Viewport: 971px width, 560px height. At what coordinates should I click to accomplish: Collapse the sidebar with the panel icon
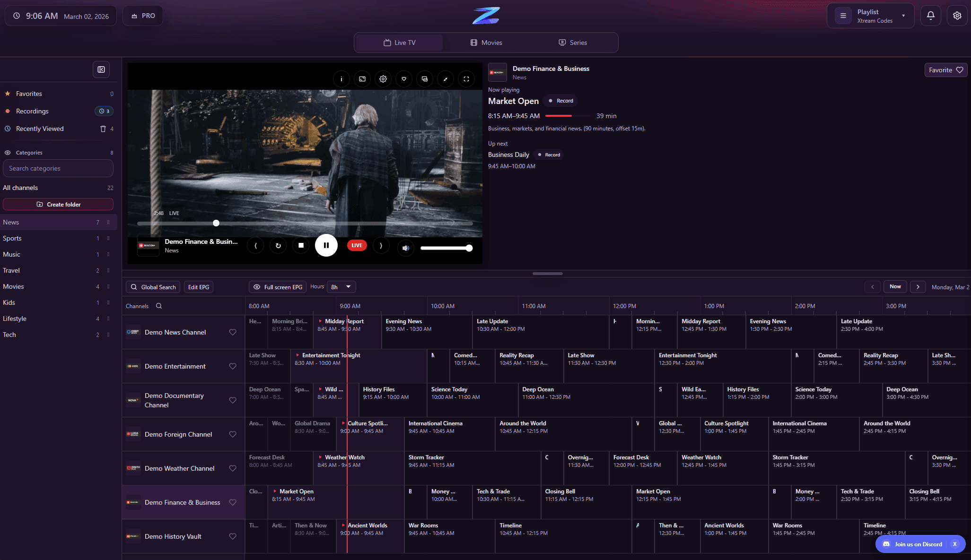[101, 69]
